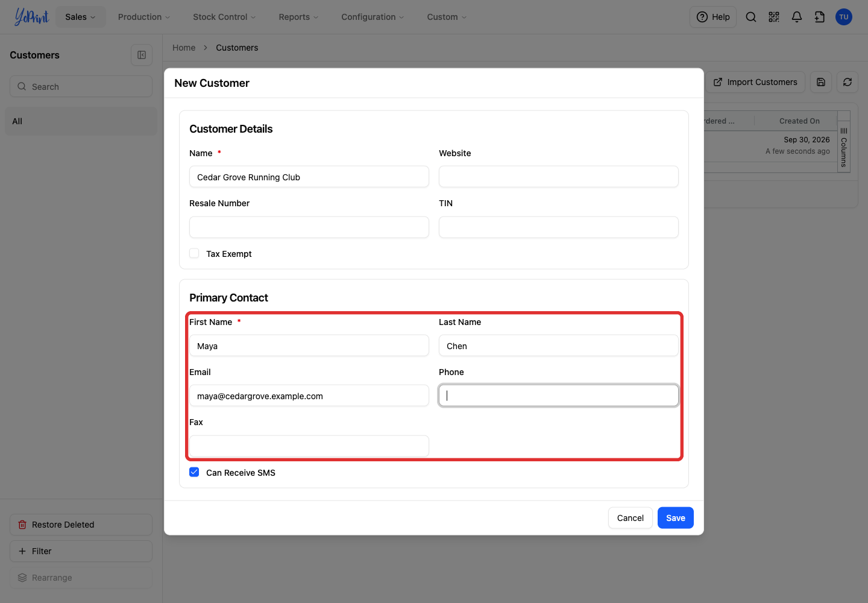Collapse the Customers sidebar panel
This screenshot has width=868, height=603.
(x=142, y=55)
